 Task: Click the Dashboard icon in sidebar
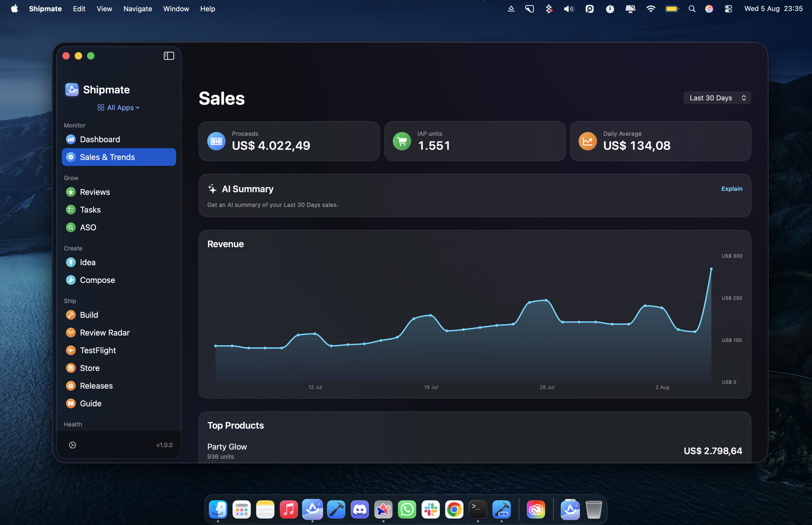pyautogui.click(x=70, y=139)
